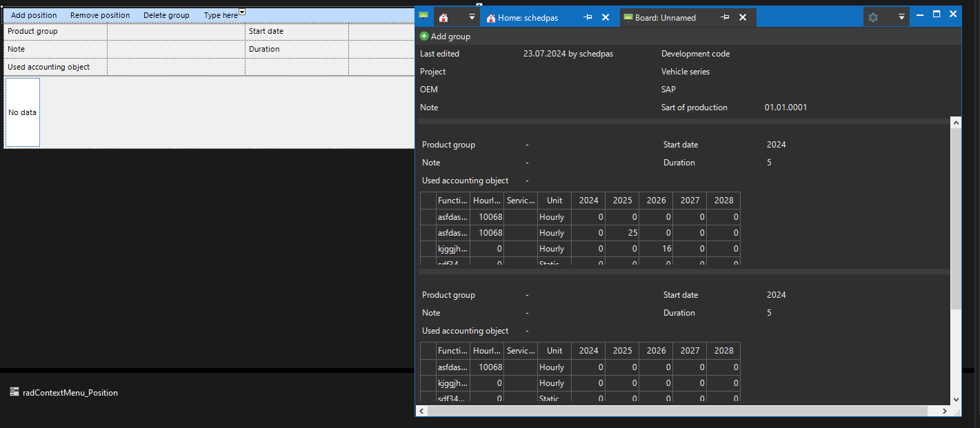980x428 pixels.
Task: Close the Board: Unnamed tab
Action: click(743, 17)
